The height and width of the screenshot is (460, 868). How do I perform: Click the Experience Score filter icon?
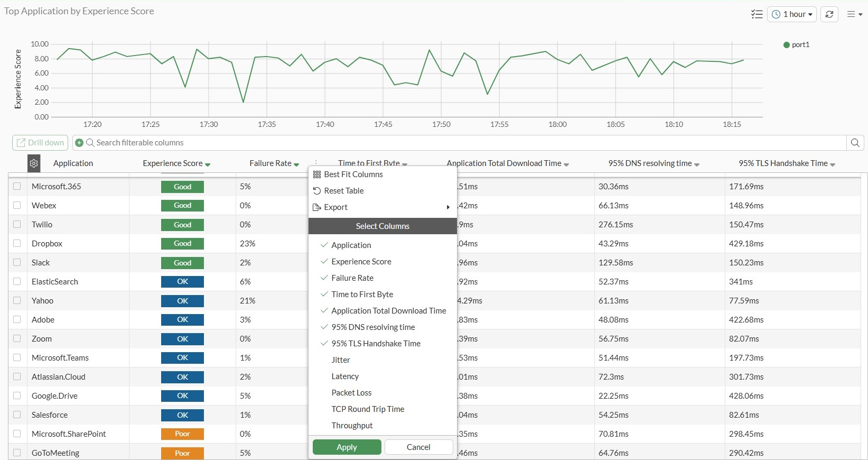pos(208,164)
